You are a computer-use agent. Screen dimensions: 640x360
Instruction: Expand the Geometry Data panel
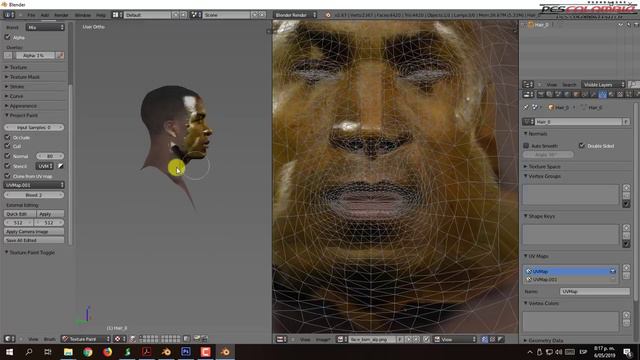point(545,340)
